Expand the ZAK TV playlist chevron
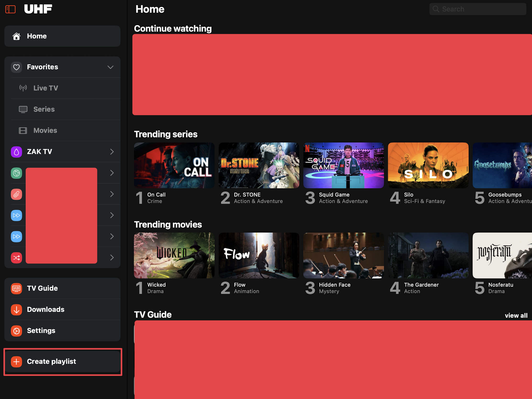 [x=112, y=152]
